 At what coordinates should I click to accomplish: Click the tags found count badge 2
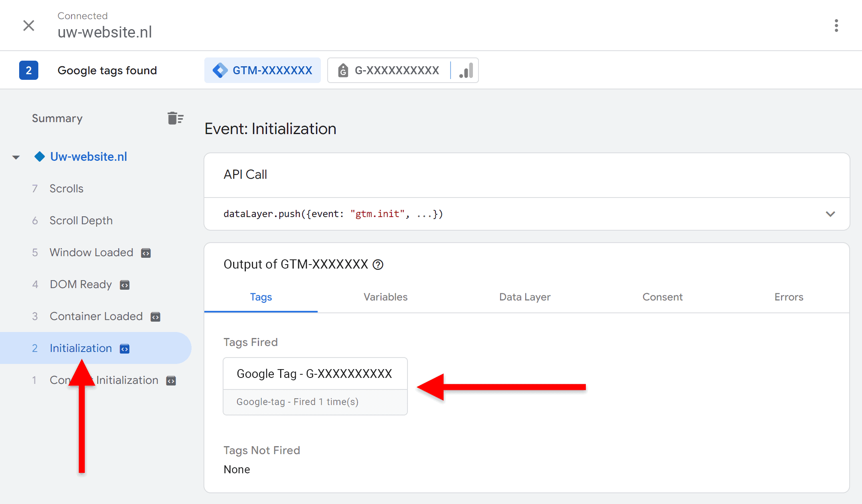pyautogui.click(x=29, y=70)
